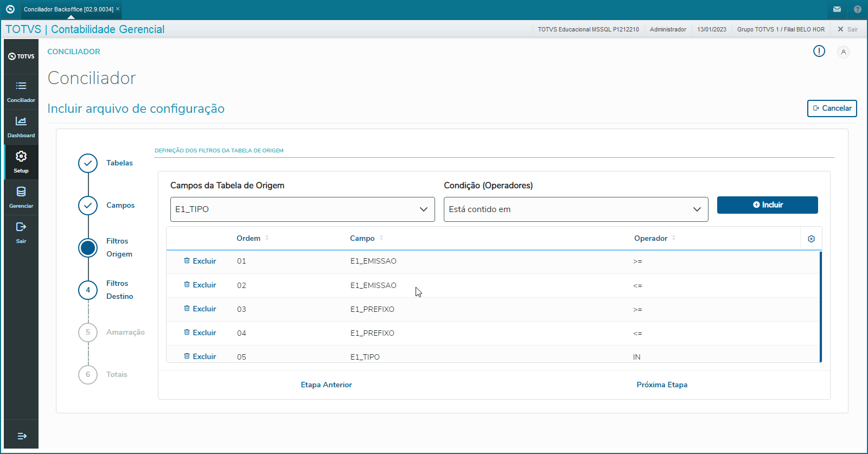The image size is (868, 454).
Task: Click the Incluir button
Action: click(x=768, y=205)
